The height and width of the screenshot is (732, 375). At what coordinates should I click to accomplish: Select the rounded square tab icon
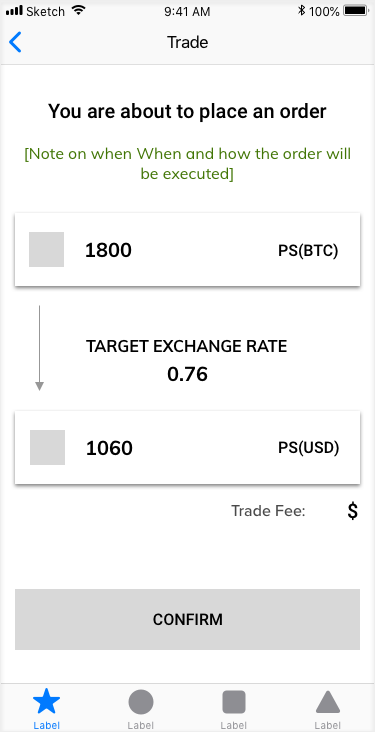[234, 703]
